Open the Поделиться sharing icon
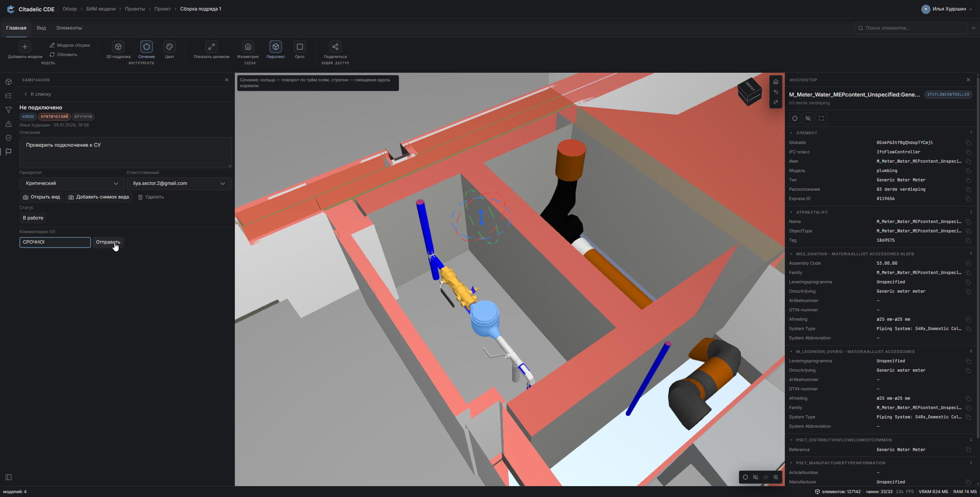The image size is (980, 497). coord(335,47)
